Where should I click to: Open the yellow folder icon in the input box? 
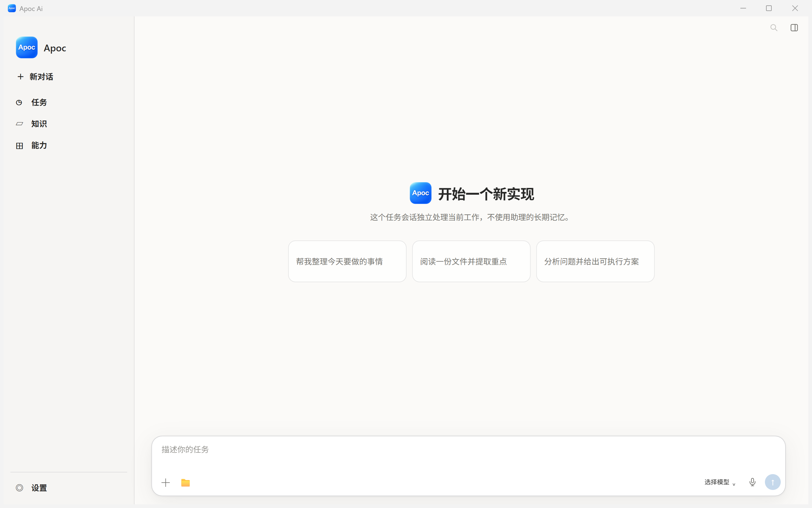tap(186, 483)
